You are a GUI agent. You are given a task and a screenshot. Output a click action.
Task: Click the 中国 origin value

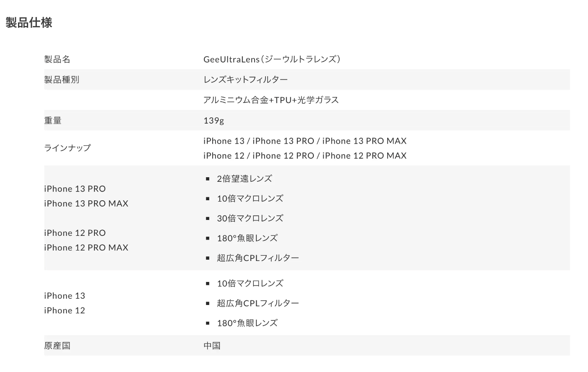click(212, 346)
